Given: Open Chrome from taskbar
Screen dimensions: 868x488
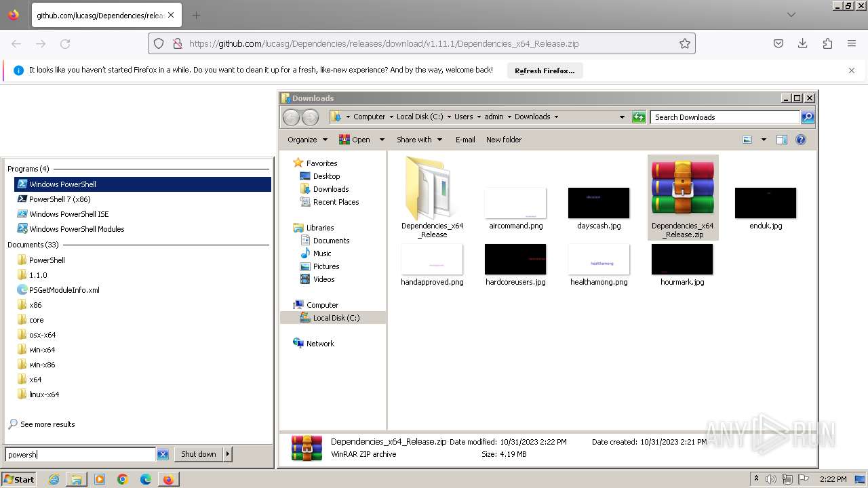Looking at the screenshot, I should tap(123, 479).
